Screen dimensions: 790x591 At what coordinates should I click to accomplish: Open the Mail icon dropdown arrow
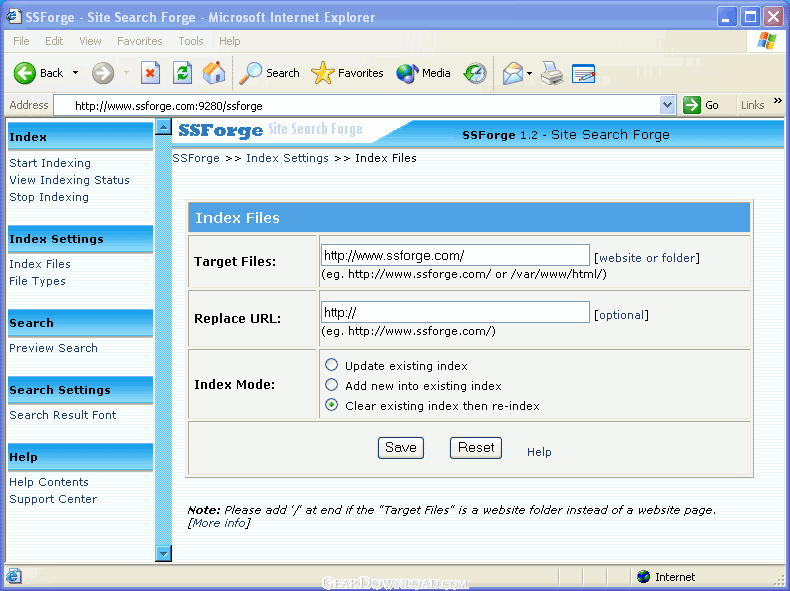pyautogui.click(x=529, y=73)
